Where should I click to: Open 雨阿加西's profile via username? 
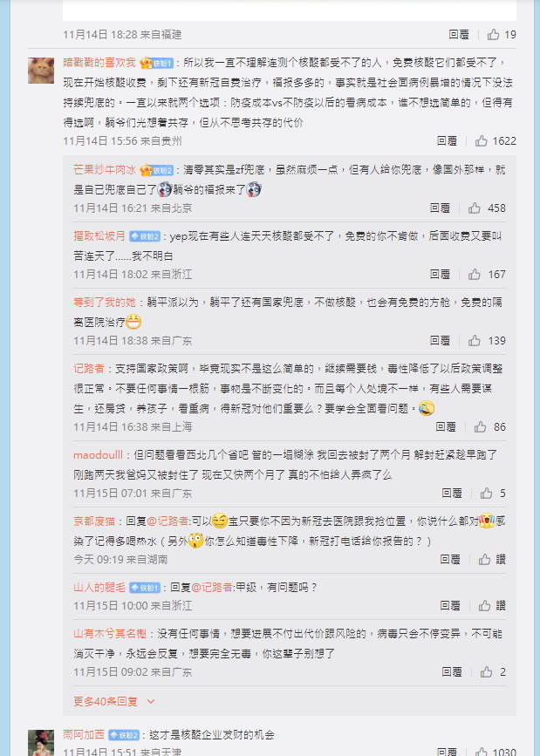click(x=84, y=735)
